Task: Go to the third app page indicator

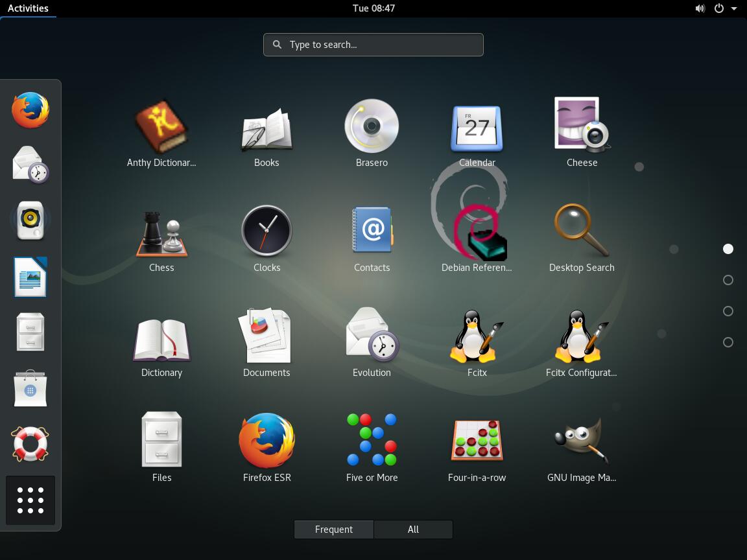Action: pos(728,311)
